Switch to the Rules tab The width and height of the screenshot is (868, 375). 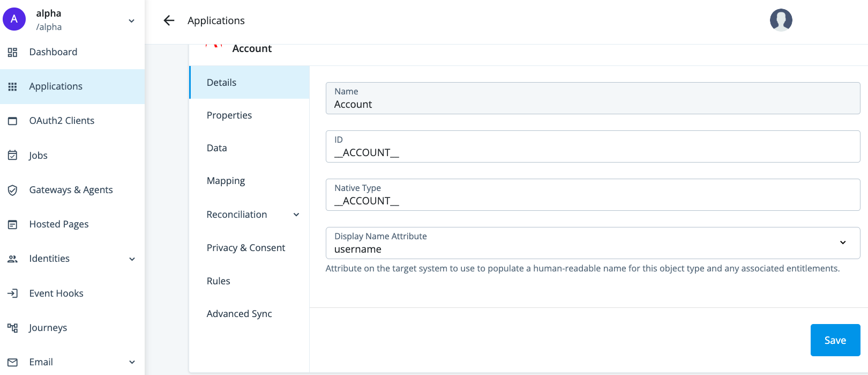(x=250, y=281)
